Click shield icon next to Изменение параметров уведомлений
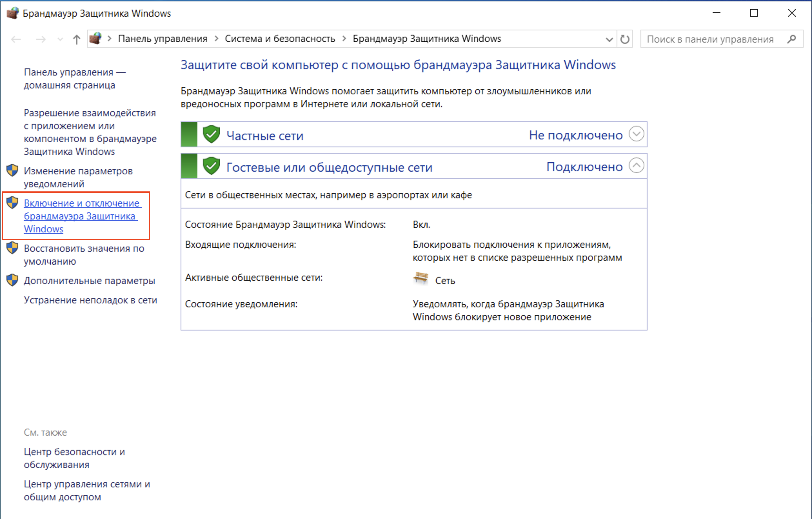This screenshot has height=519, width=812. pyautogui.click(x=13, y=170)
